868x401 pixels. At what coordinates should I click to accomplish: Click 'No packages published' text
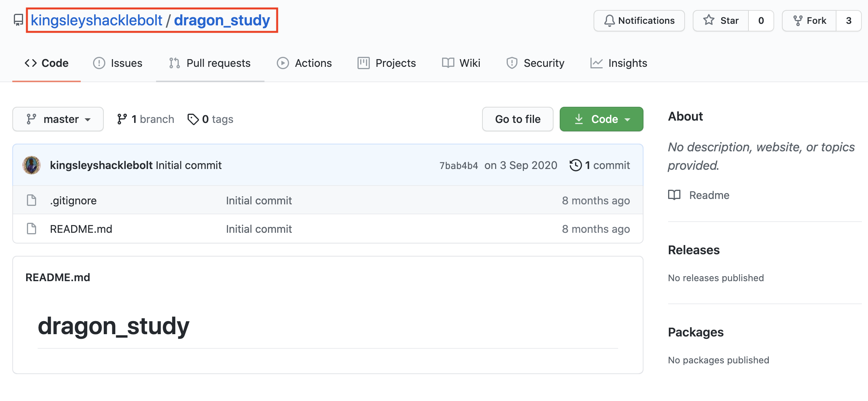point(719,360)
